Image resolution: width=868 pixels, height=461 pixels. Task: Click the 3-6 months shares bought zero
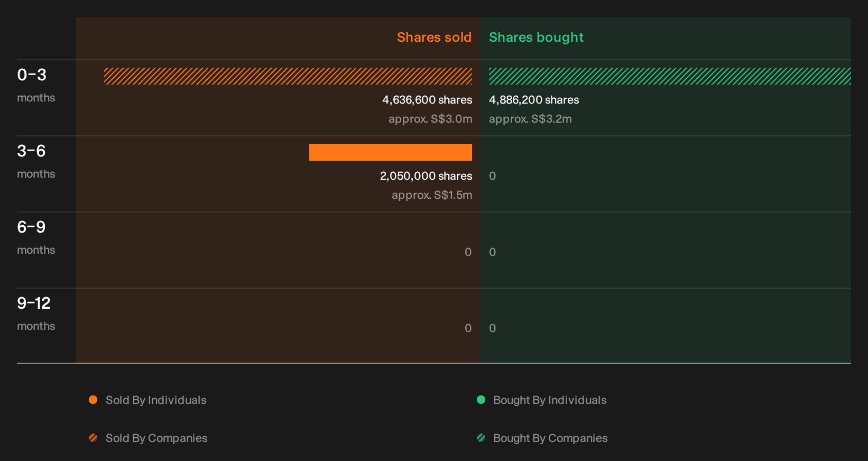coord(493,176)
